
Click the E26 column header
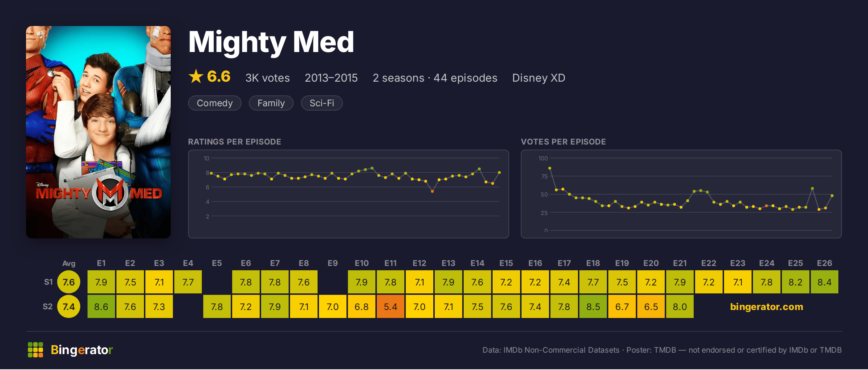point(825,263)
